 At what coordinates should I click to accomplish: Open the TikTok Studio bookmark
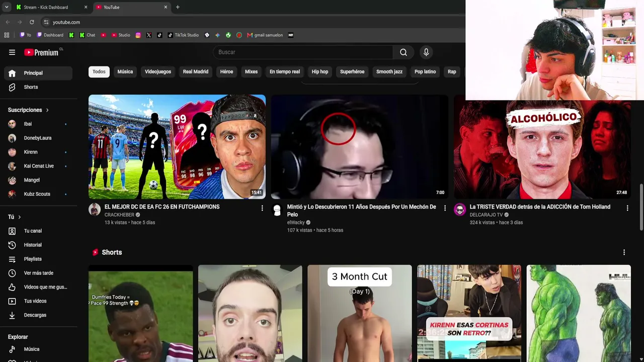tap(183, 35)
